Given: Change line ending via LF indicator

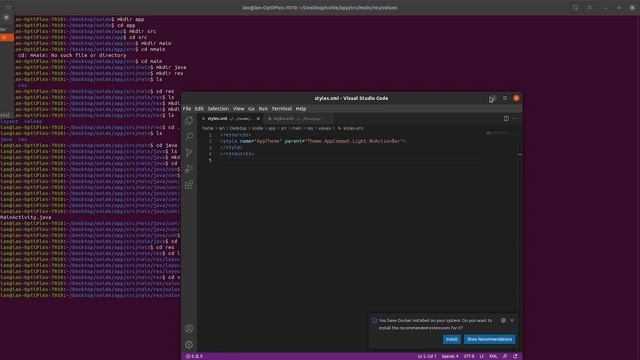Looking at the screenshot, I should pyautogui.click(x=482, y=356).
